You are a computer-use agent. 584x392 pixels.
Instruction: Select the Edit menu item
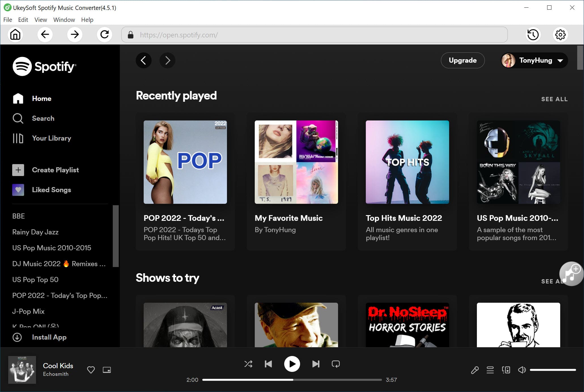pos(22,19)
